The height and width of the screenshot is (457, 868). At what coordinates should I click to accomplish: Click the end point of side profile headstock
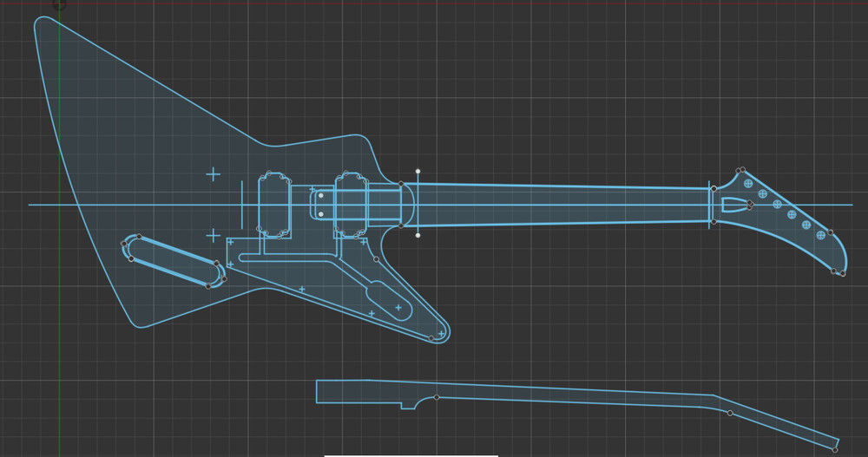click(x=836, y=448)
